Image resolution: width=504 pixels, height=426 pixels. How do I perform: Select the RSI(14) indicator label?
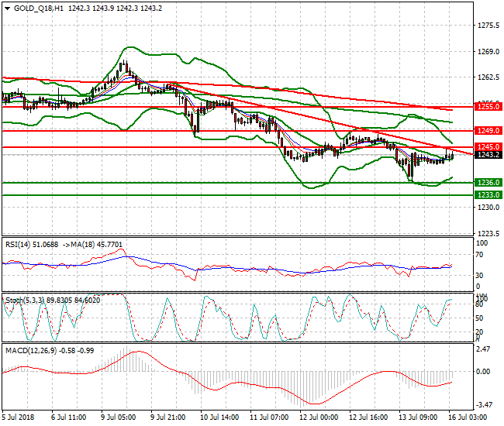(x=18, y=245)
